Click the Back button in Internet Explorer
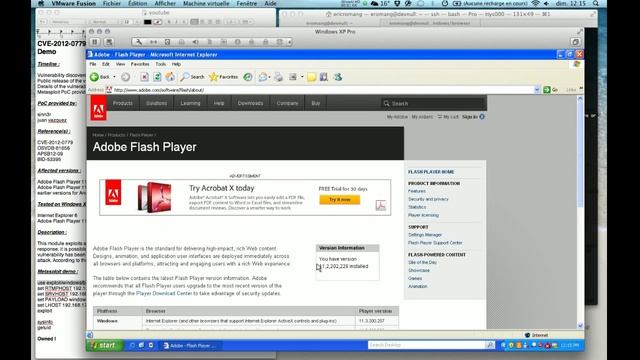 pyautogui.click(x=100, y=77)
